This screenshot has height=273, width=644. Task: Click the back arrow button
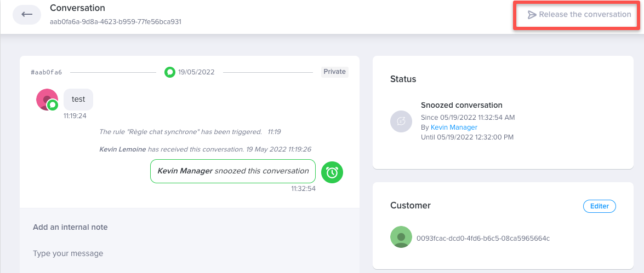pos(27,14)
